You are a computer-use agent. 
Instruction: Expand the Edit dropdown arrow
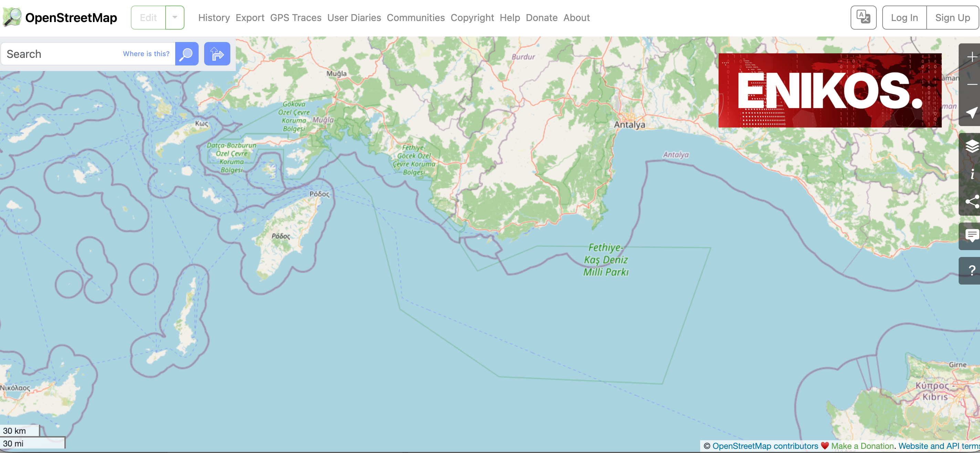(x=175, y=18)
